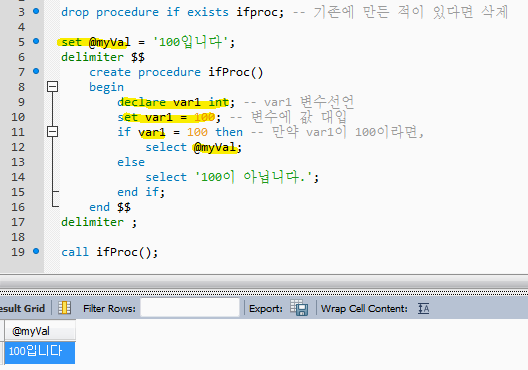The height and width of the screenshot is (370, 528).
Task: Click 'select @myVal;' on line 12
Action: tap(194, 147)
